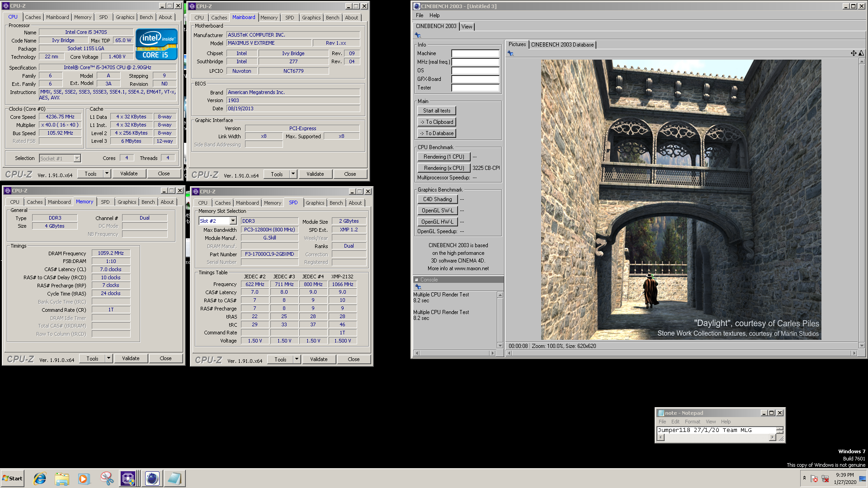Open the Edit menu in Notepad
Screen dimensions: 868x488
tap(675, 422)
